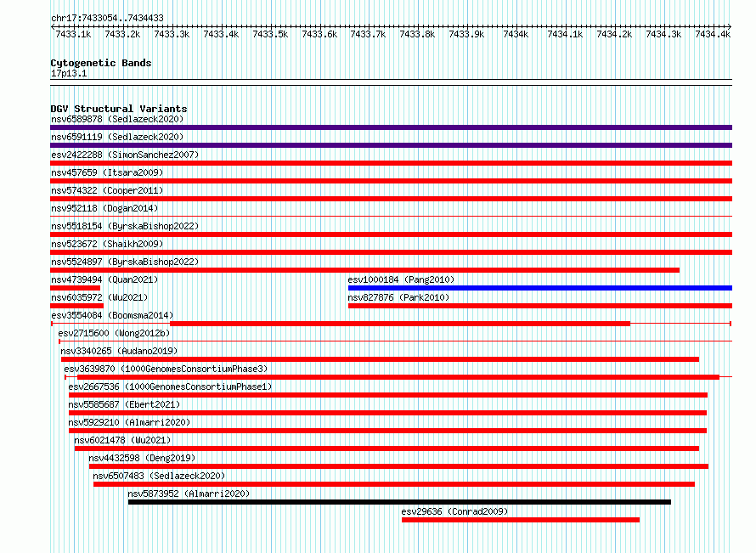Select the short red bar for nsv6035972
Viewport: 756px width, 553px height.
click(x=76, y=306)
